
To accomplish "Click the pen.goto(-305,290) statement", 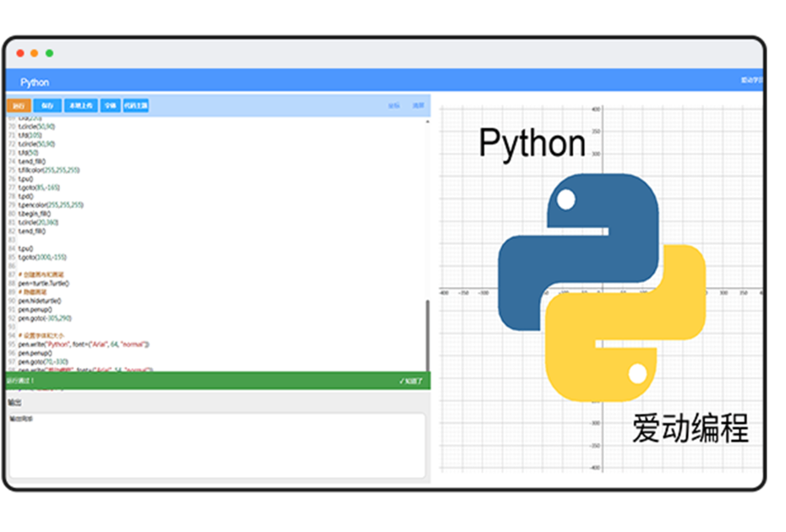I will pos(44,318).
